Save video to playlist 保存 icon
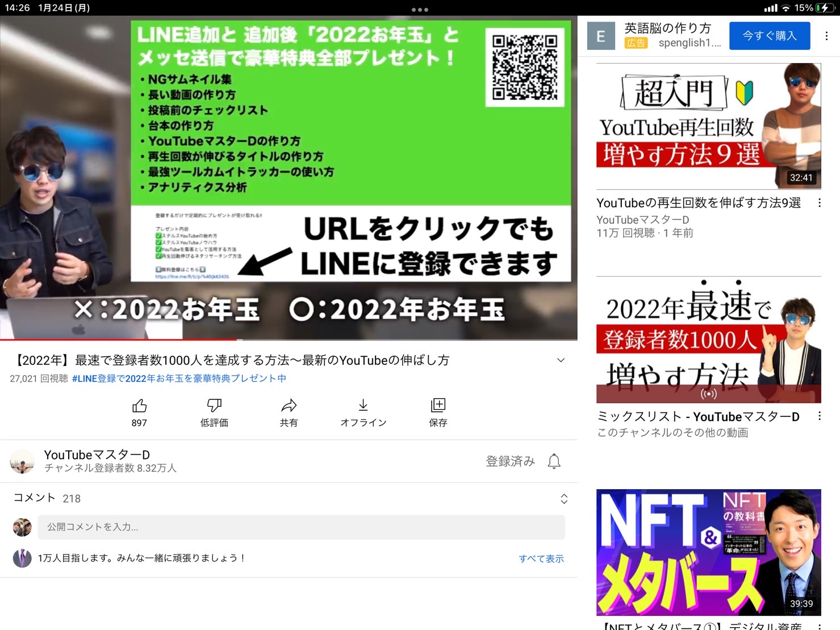Image resolution: width=840 pixels, height=630 pixels. [438, 406]
